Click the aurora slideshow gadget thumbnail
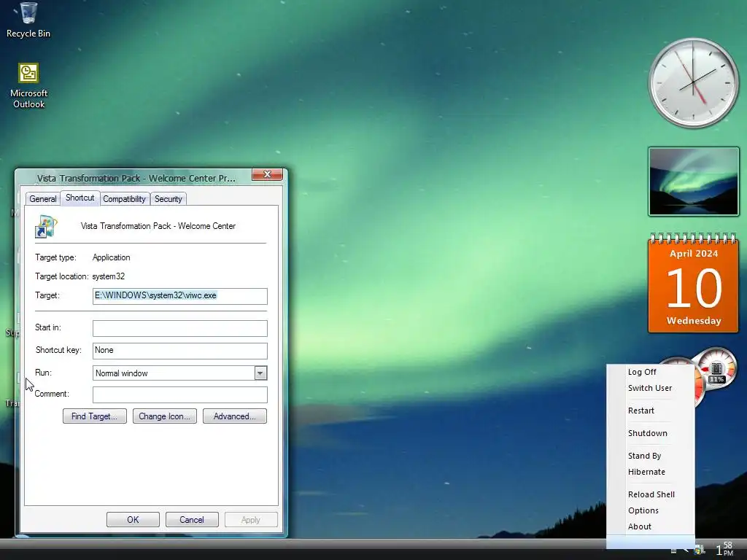This screenshot has height=560, width=747. coord(694,182)
